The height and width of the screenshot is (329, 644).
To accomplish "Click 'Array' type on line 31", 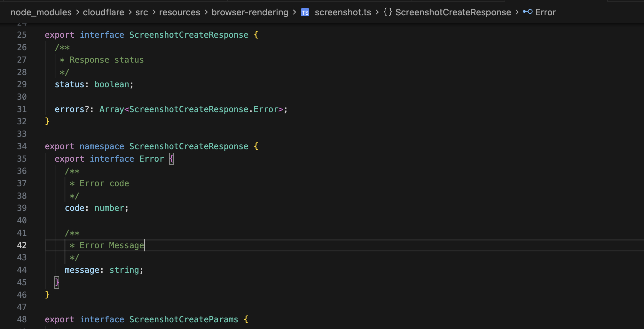I will (x=112, y=109).
